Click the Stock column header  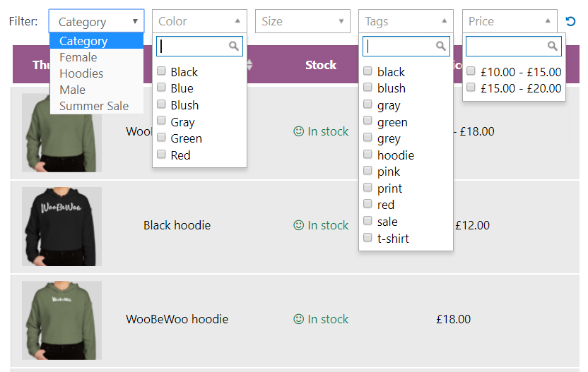click(x=321, y=65)
